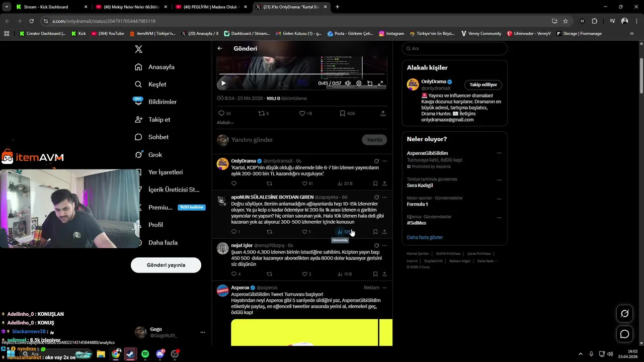This screenshot has height=362, width=644.
Task: Repost the main post with 9 reposts
Action: tap(264, 114)
